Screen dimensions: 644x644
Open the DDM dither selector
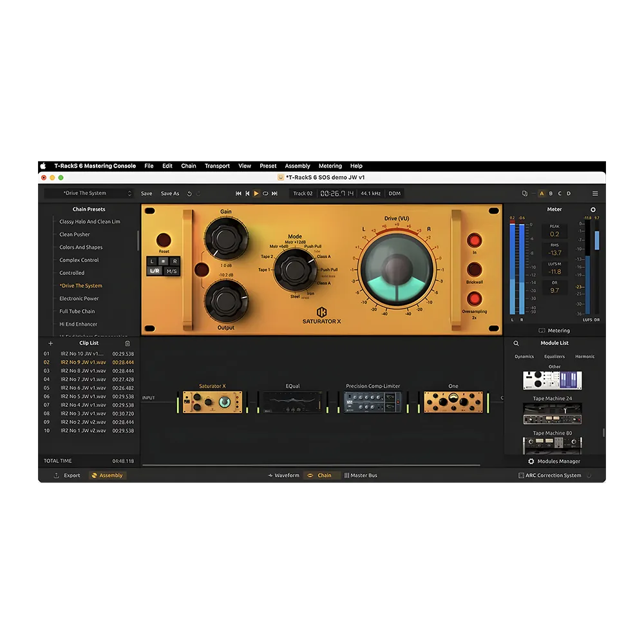tap(394, 193)
